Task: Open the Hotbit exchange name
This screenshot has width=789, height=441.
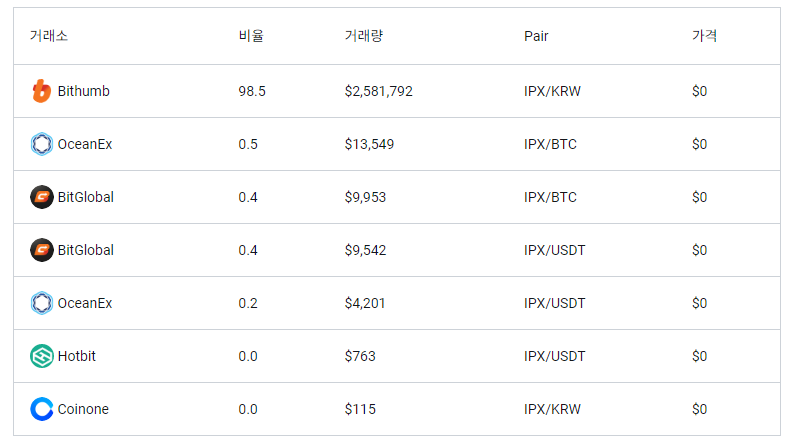Action: pyautogui.click(x=76, y=356)
